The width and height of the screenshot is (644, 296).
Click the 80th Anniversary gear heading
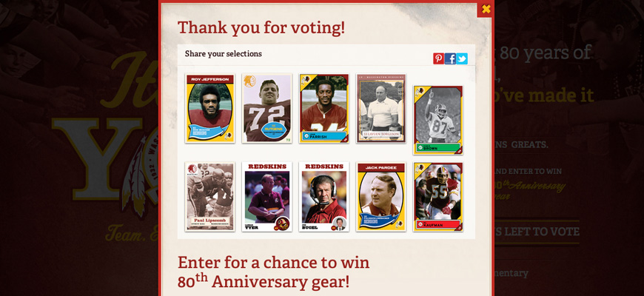[x=274, y=272]
